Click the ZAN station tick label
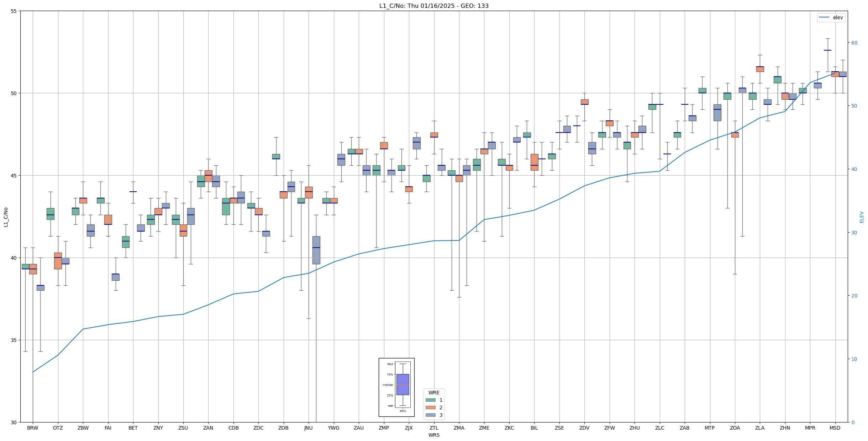 coord(208,428)
